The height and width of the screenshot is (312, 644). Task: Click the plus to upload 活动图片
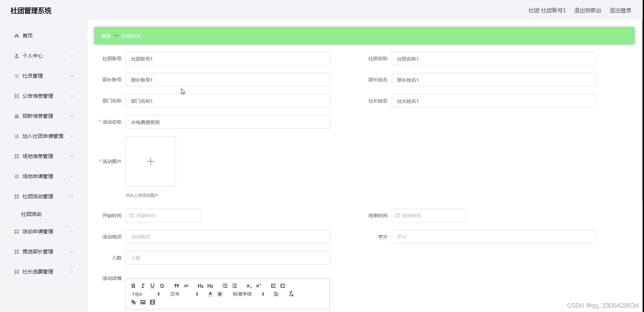(151, 161)
